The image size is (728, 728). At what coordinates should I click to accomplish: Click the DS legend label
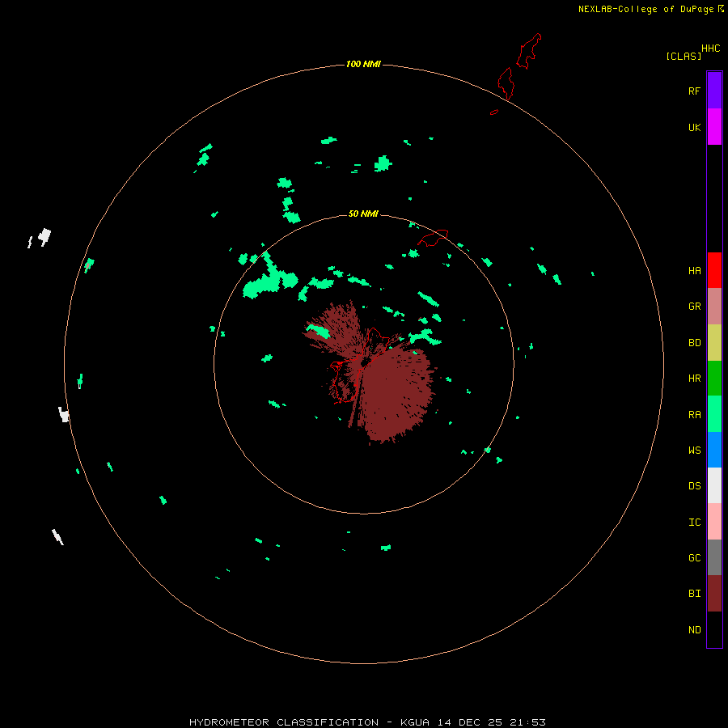(694, 485)
